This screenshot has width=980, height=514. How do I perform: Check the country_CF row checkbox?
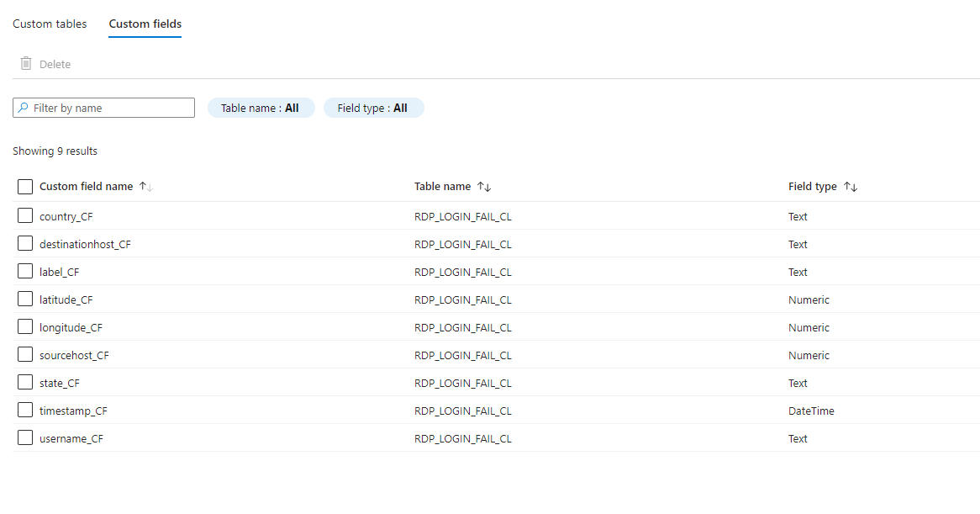[25, 215]
